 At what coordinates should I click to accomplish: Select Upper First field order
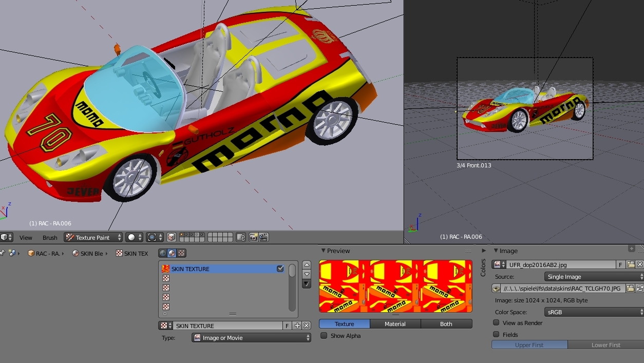point(529,345)
